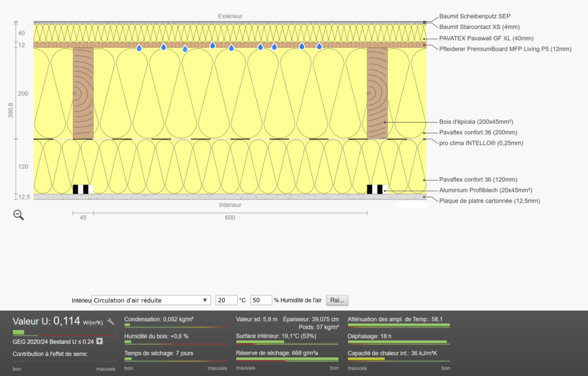Click the interior temperature field showing 20

pyautogui.click(x=226, y=300)
